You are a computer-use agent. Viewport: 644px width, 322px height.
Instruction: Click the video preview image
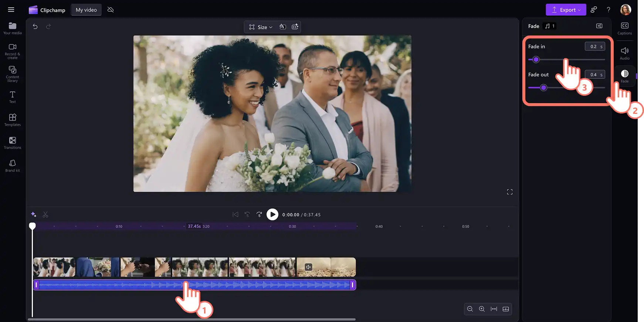[x=272, y=113]
